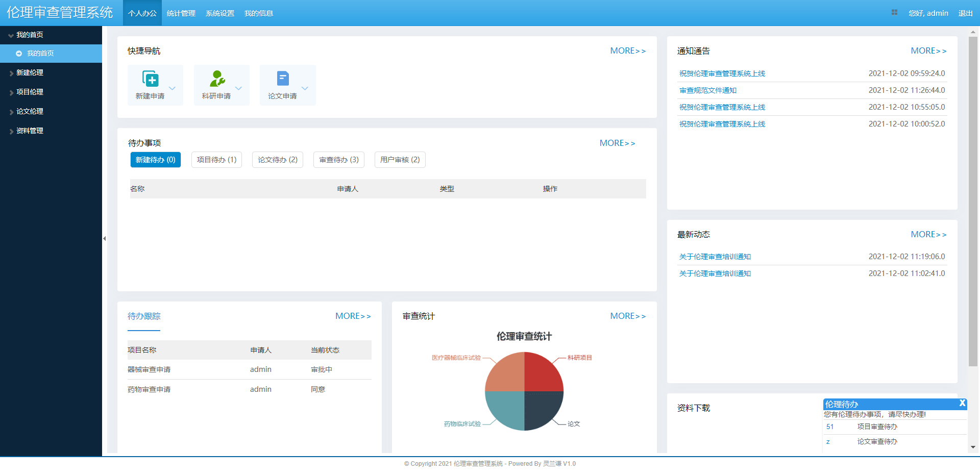Select the 项目待办 (1) tab
Viewport: 980px width, 476px height.
216,160
